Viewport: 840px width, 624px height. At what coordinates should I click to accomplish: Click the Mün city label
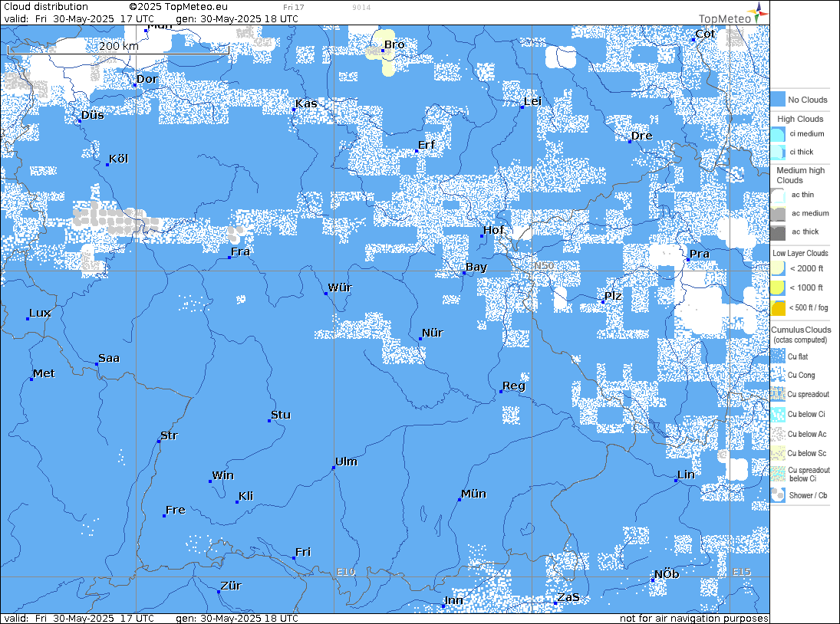[473, 494]
